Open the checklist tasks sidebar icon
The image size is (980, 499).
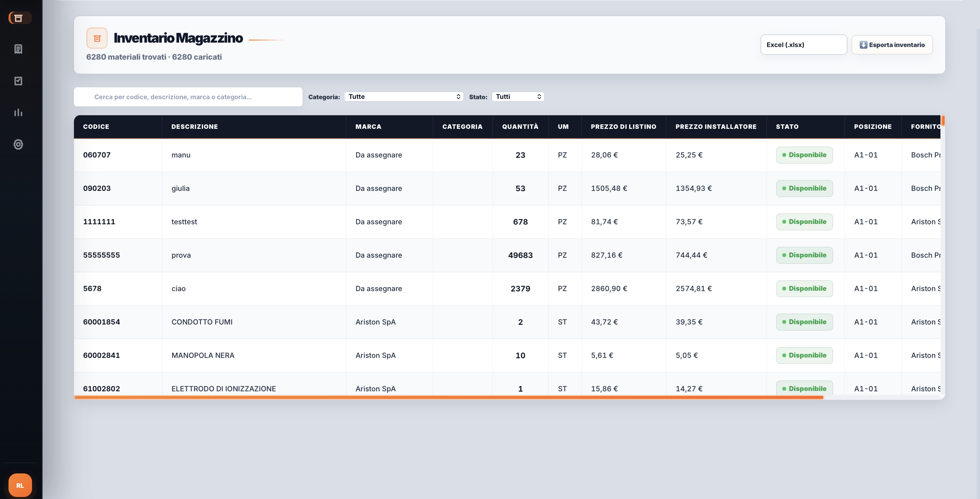(x=18, y=81)
